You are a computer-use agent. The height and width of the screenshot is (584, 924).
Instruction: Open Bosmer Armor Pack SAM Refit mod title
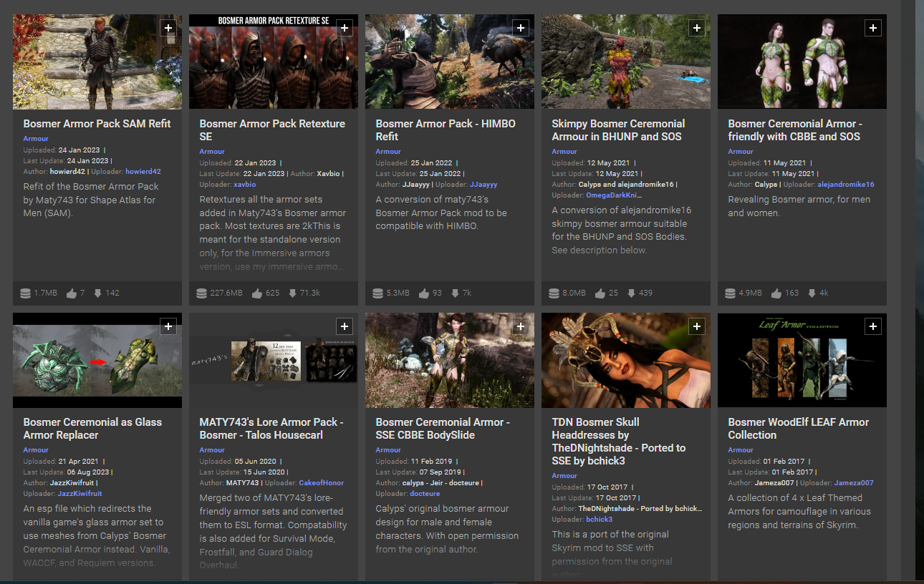(x=97, y=124)
